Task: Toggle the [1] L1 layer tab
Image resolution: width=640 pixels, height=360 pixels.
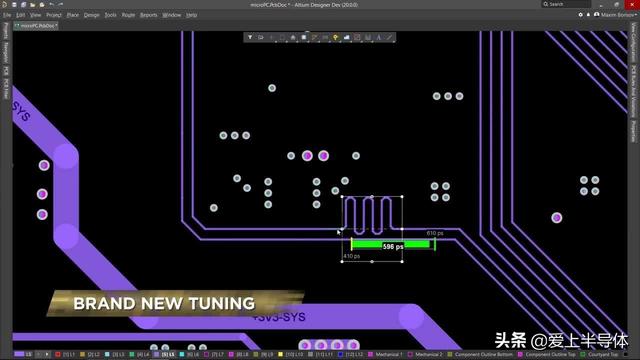Action: click(x=65, y=355)
